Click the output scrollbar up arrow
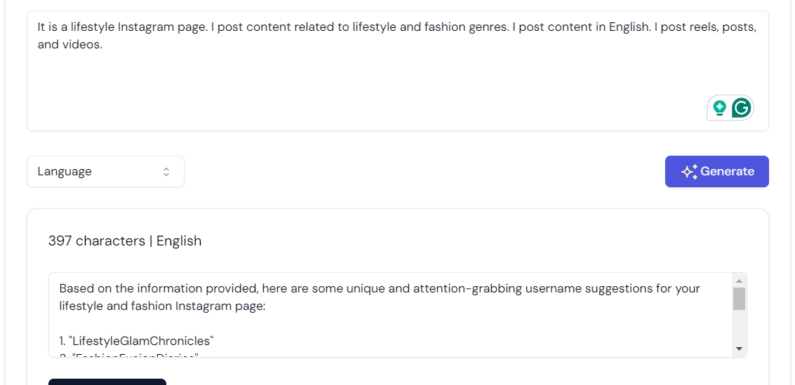The image size is (795, 385). [739, 281]
